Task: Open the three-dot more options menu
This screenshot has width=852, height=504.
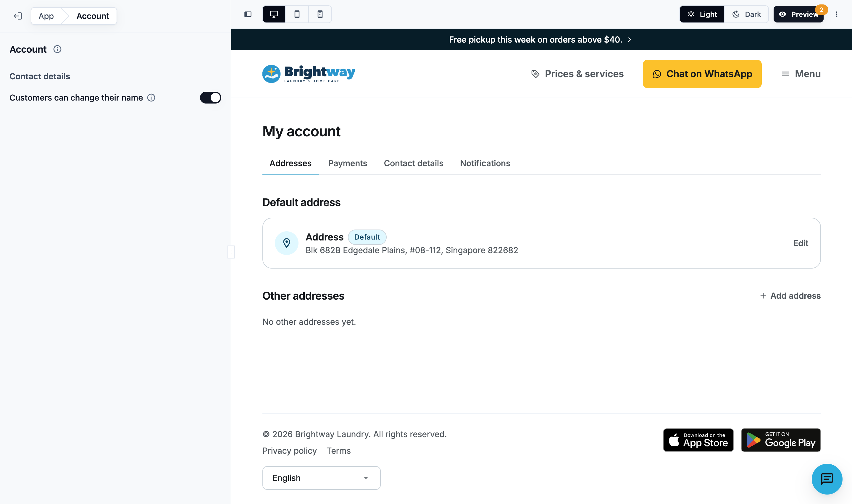Action: pyautogui.click(x=836, y=14)
